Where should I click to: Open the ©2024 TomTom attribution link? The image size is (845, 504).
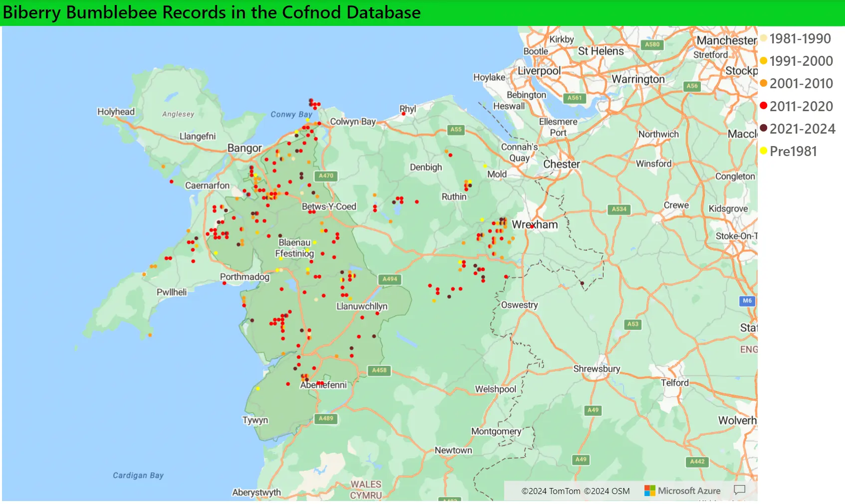click(x=551, y=491)
